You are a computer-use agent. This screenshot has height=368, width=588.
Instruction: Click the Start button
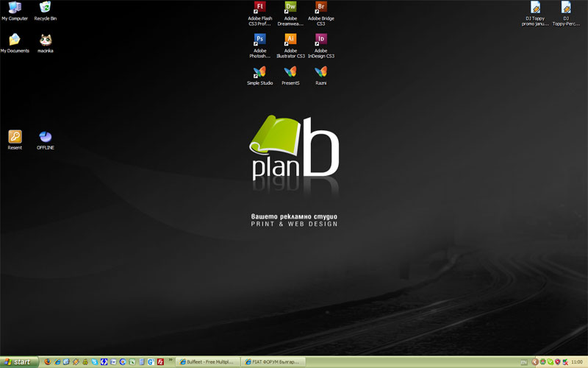pos(19,362)
